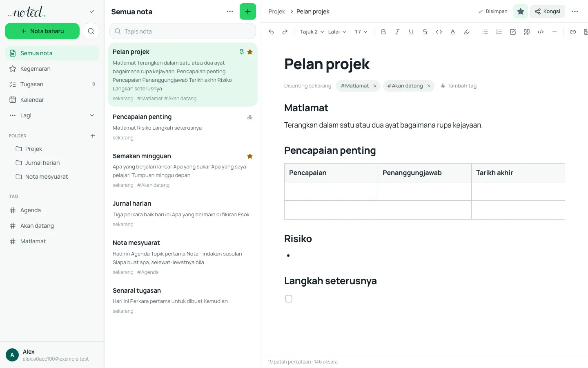Toggle star on Pelan projek note card
Viewport: 588px width, 368px height.
(x=250, y=52)
